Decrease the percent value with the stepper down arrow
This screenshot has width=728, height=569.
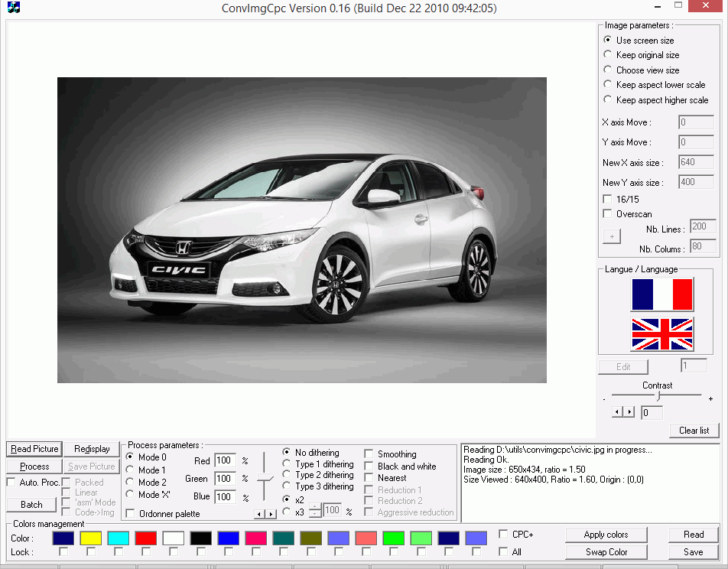coord(315,513)
